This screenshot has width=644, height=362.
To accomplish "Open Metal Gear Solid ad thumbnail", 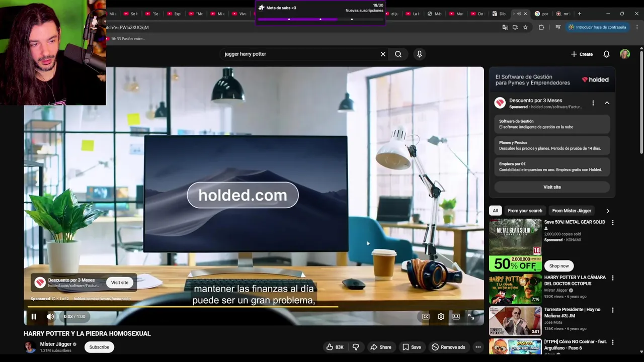I will tap(515, 245).
